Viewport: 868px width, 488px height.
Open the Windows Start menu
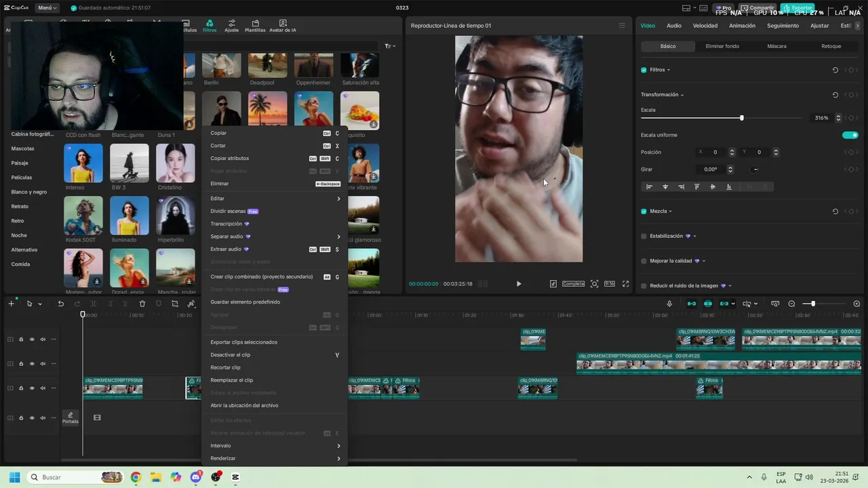tap(14, 477)
